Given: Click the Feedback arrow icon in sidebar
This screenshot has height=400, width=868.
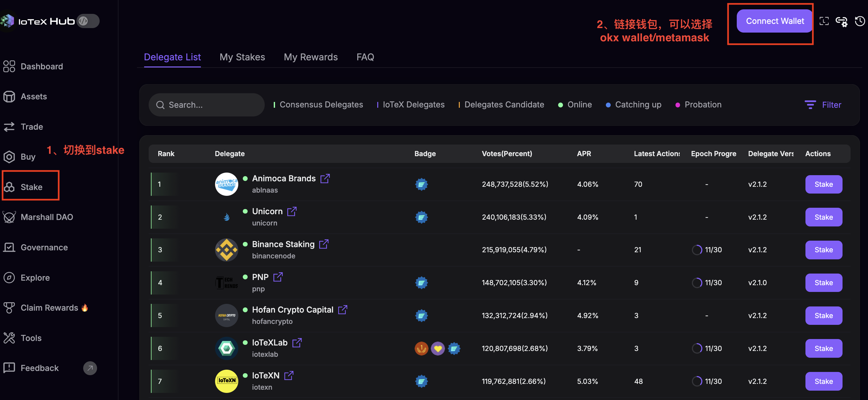Looking at the screenshot, I should tap(90, 368).
